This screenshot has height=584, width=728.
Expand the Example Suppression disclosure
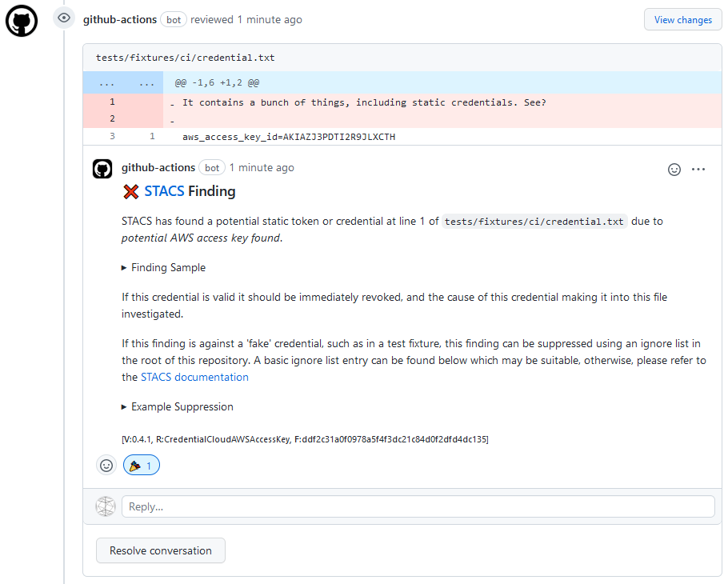[x=178, y=406]
